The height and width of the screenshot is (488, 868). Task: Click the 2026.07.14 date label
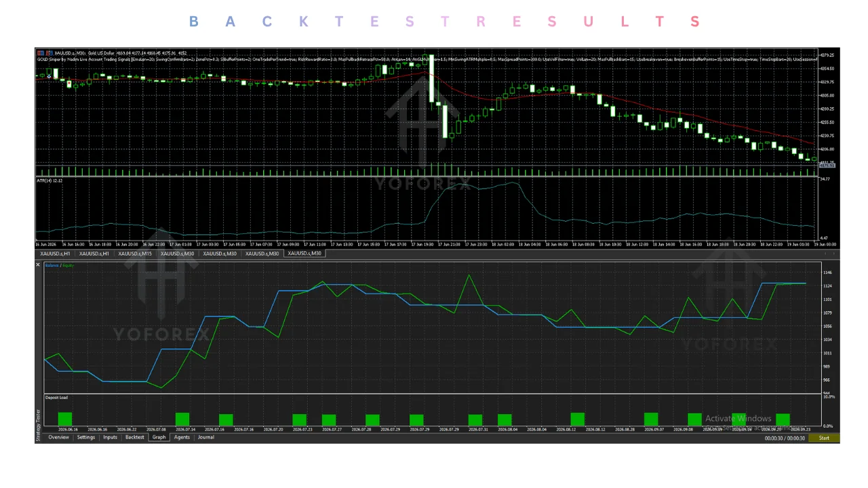tap(184, 430)
